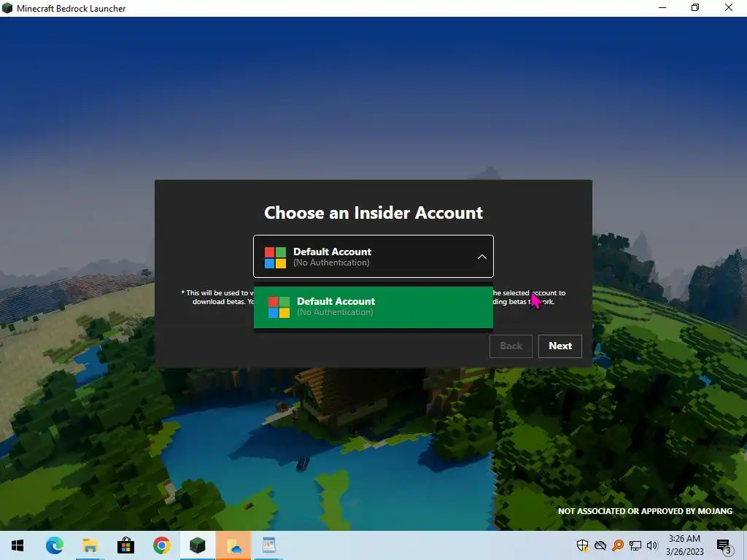Restore down the launcher window
The image size is (747, 560).
click(x=695, y=7)
